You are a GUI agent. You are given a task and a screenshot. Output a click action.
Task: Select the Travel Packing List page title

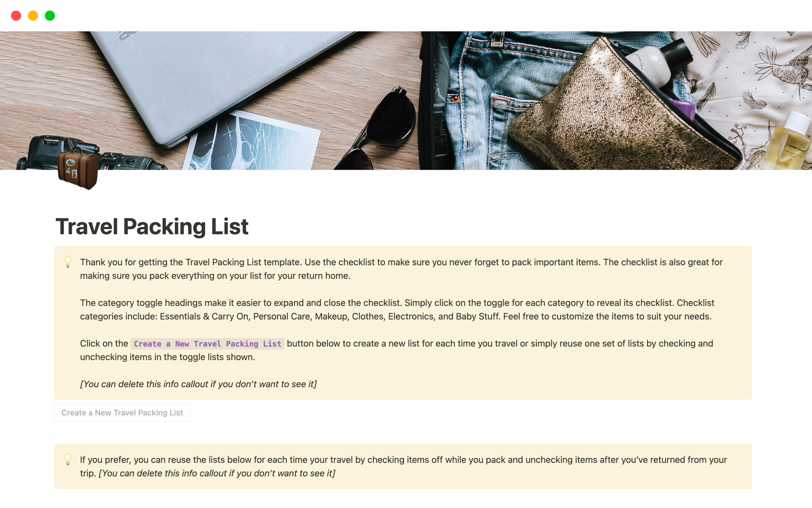[x=152, y=226]
